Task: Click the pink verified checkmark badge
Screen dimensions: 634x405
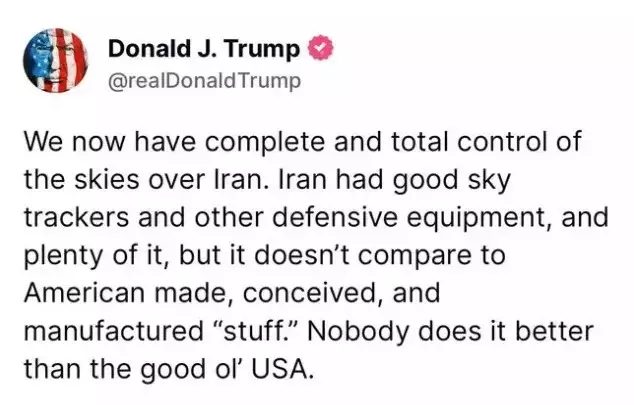Action: 321,48
